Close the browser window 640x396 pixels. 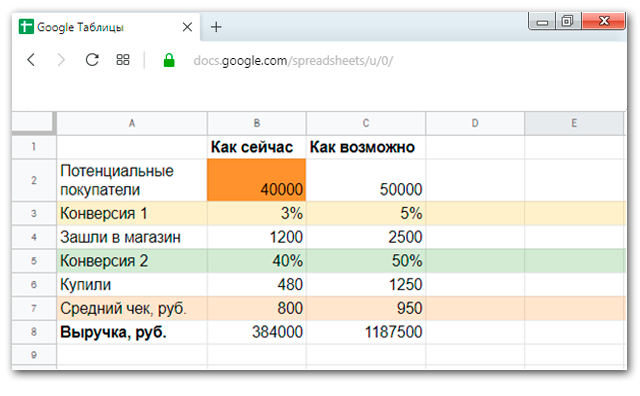(x=604, y=21)
